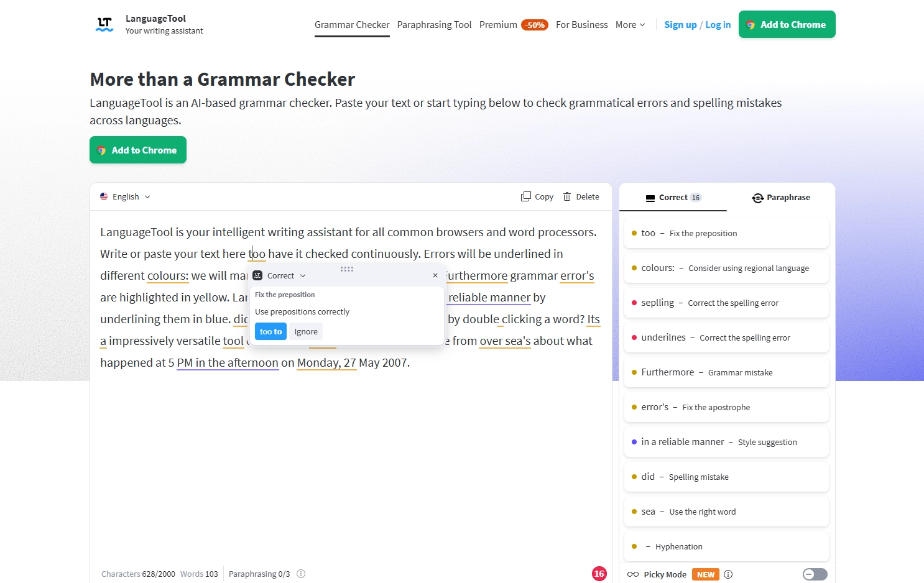Click the Picky Mode info icon
This screenshot has height=583, width=924.
[x=728, y=574]
